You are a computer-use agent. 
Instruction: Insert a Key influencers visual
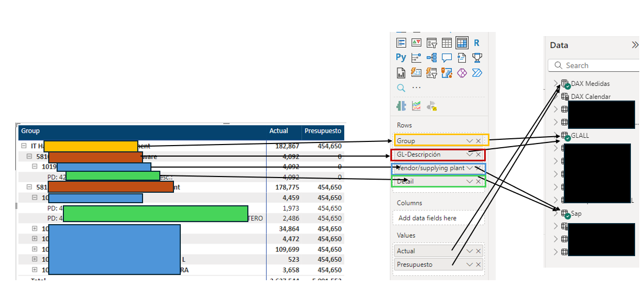pos(417,58)
